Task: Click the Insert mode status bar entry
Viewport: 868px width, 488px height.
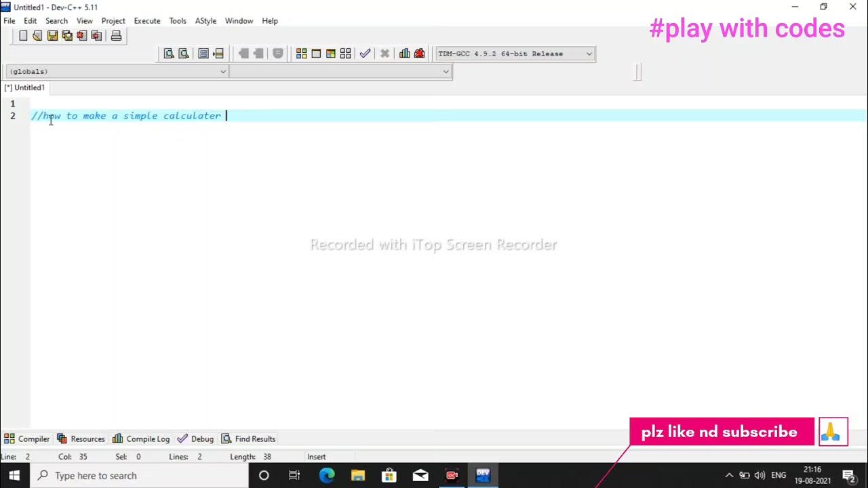Action: pyautogui.click(x=317, y=457)
